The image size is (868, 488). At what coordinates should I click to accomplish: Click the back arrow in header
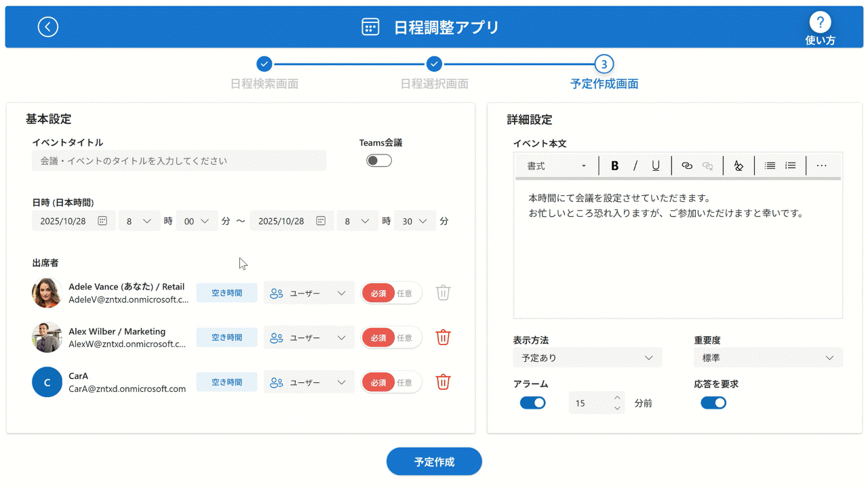point(48,26)
